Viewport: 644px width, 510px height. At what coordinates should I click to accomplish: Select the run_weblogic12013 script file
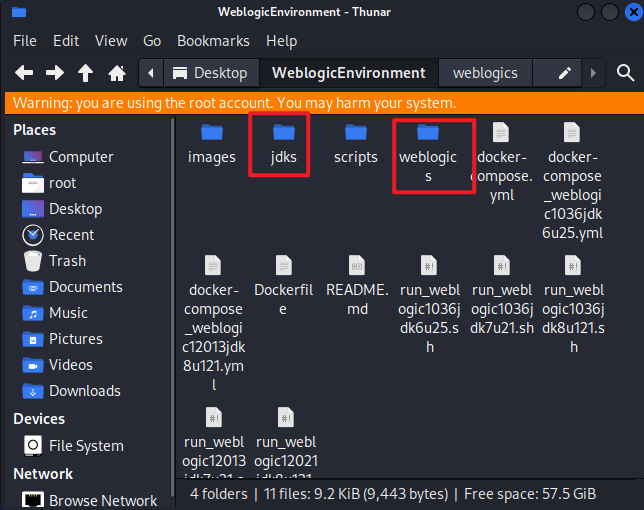point(214,442)
